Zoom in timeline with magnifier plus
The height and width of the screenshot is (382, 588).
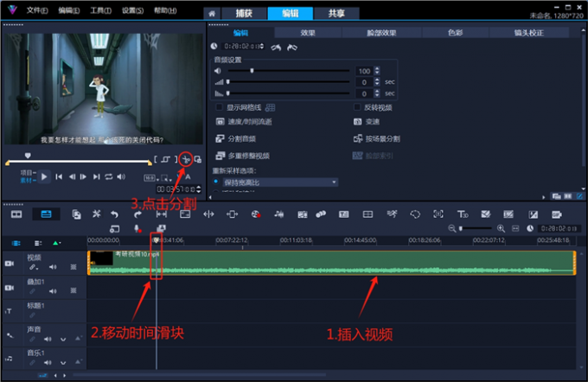pyautogui.click(x=501, y=228)
